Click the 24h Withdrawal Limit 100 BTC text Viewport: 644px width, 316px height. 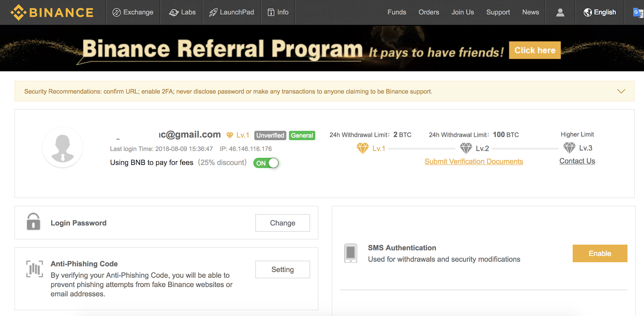[x=474, y=135]
